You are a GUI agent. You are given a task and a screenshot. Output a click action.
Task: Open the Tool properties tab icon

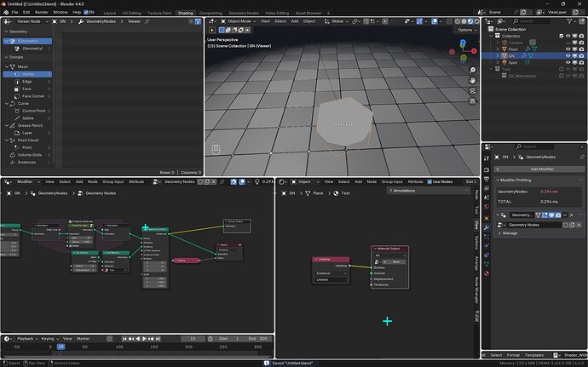point(487,158)
